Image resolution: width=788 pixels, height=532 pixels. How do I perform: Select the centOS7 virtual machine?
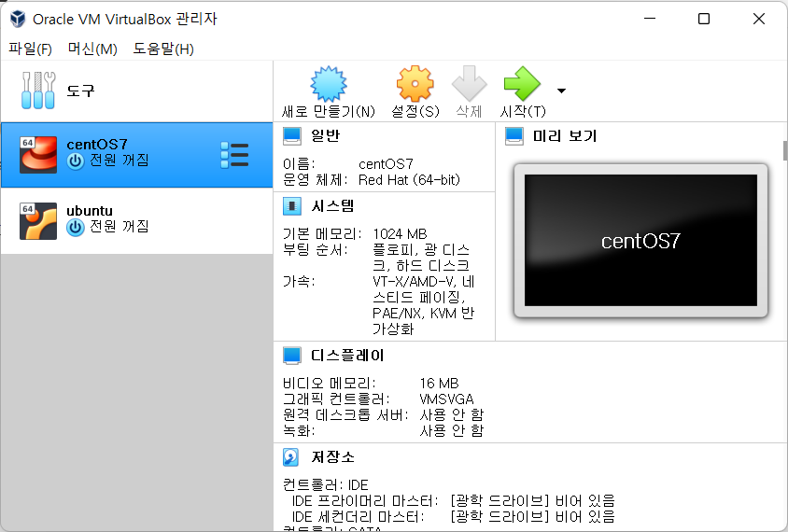(x=136, y=155)
